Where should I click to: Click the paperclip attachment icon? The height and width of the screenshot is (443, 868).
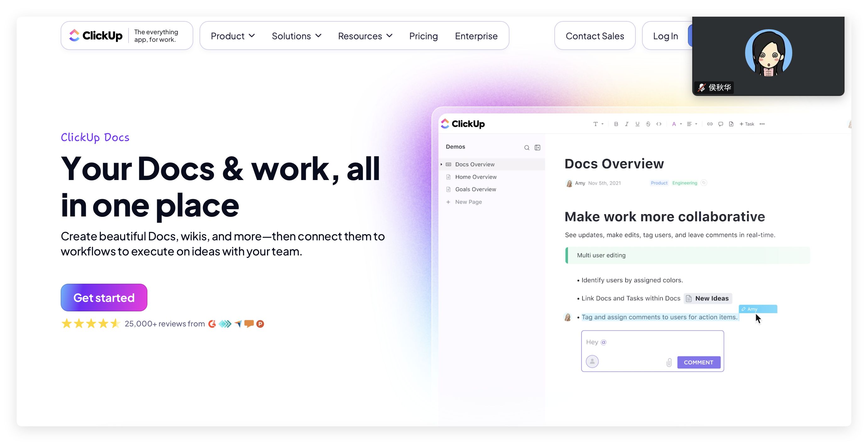pos(669,363)
